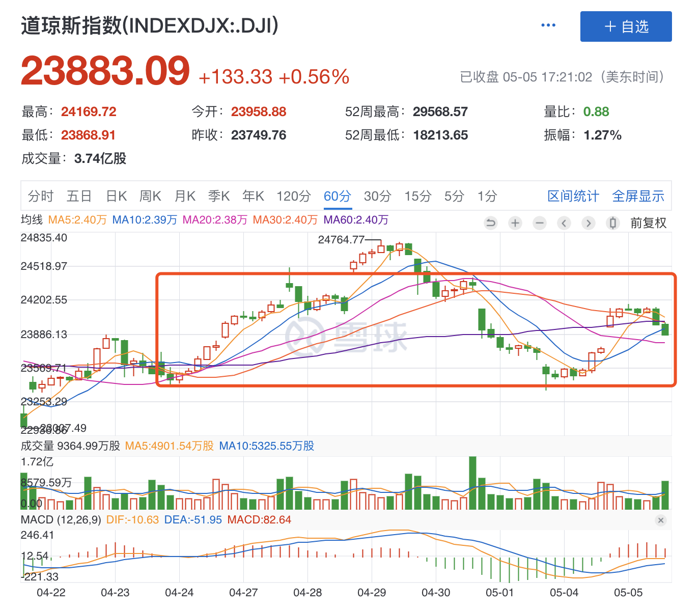Click the 最低 value 23868.91
The image size is (700, 610).
point(88,135)
